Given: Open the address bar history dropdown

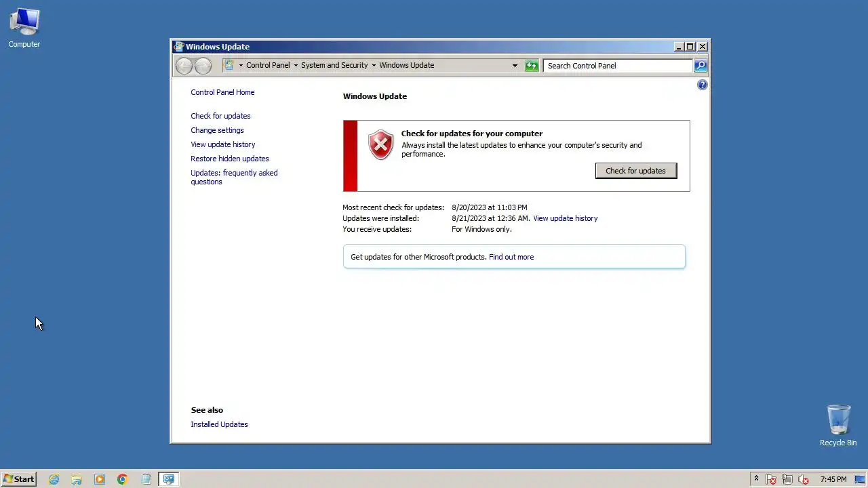Looking at the screenshot, I should 515,66.
